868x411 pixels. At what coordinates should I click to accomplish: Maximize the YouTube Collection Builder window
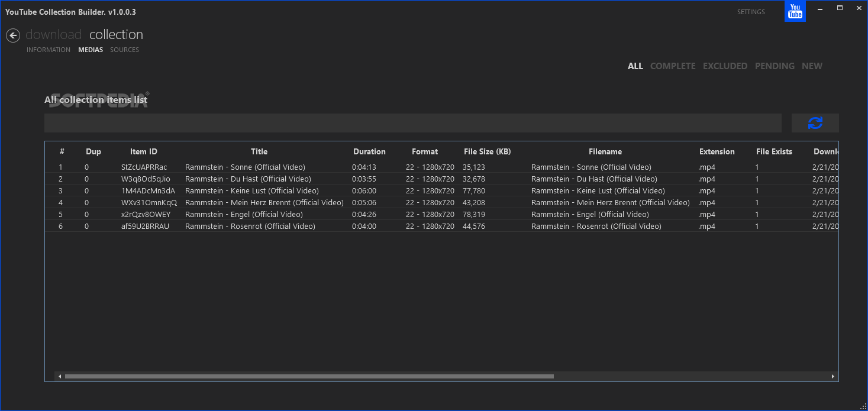tap(839, 8)
